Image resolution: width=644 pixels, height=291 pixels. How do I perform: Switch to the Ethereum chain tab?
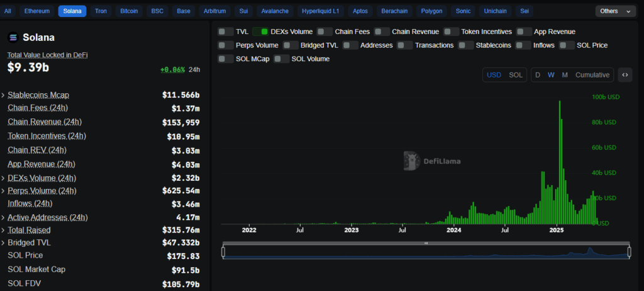click(36, 11)
